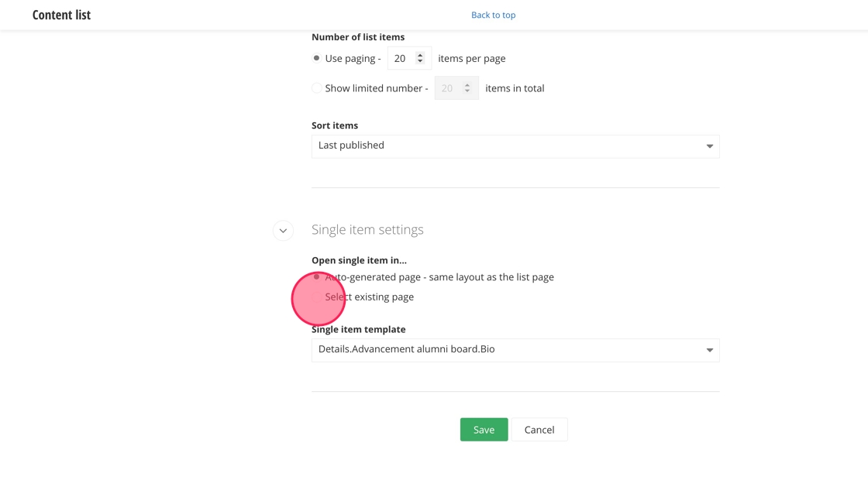Collapse the Single item settings section

[x=283, y=231]
